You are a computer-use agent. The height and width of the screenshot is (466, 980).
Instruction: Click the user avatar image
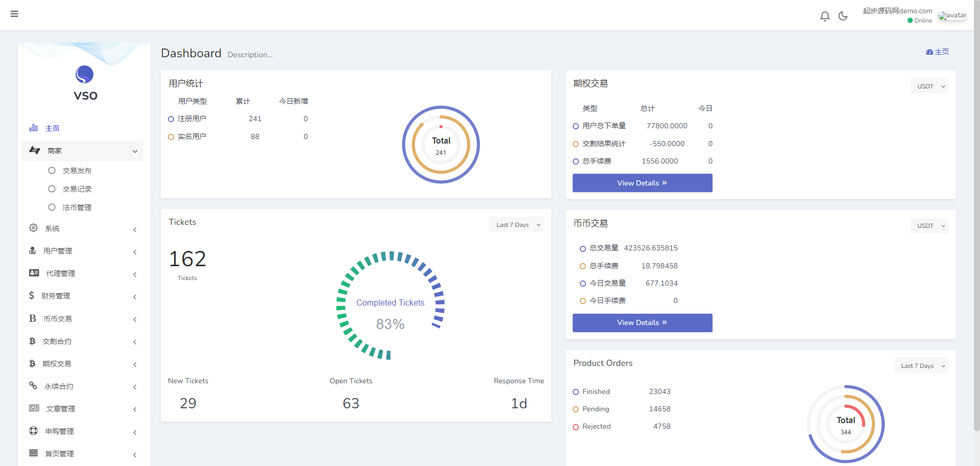coord(952,16)
